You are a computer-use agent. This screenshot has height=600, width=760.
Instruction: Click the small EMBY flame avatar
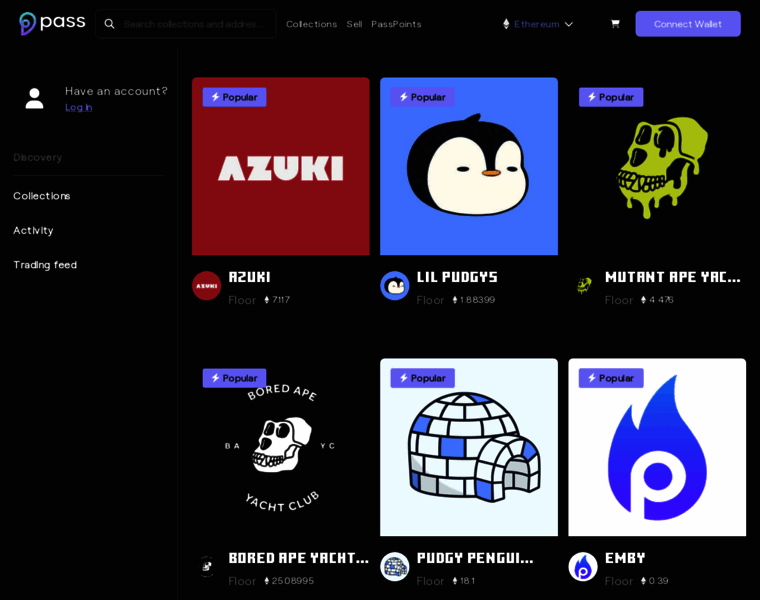pyautogui.click(x=583, y=567)
